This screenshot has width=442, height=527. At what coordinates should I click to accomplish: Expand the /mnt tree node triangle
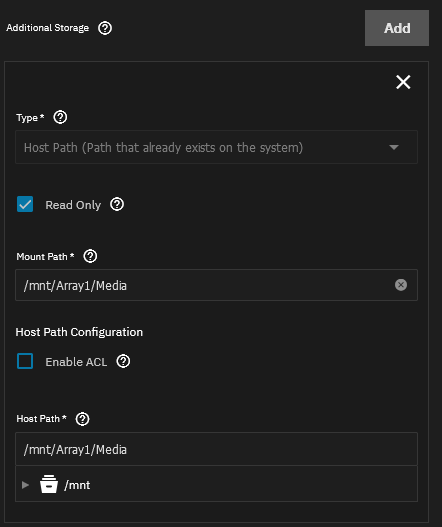coord(25,485)
